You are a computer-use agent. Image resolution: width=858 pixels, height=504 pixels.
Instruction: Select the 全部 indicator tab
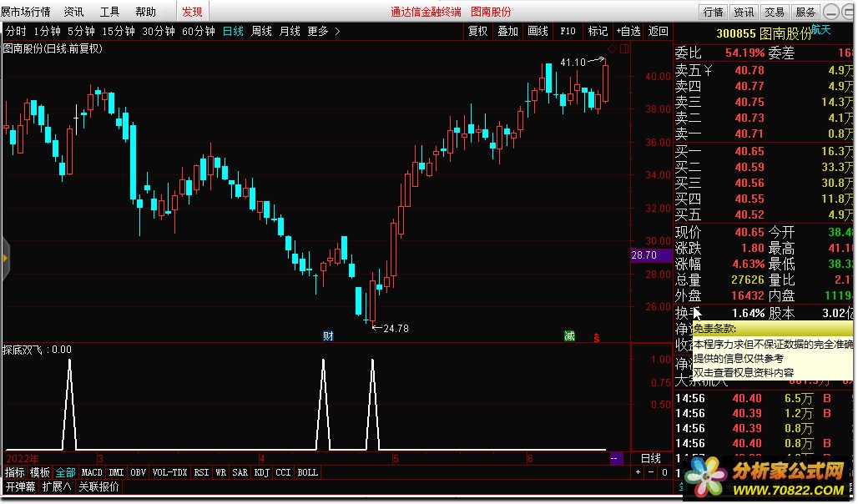click(x=65, y=472)
